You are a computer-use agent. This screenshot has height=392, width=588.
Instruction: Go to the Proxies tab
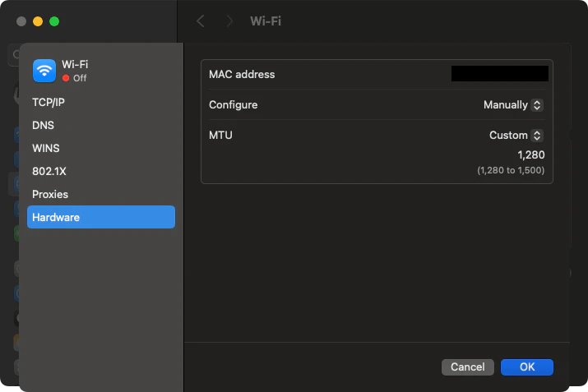click(50, 194)
